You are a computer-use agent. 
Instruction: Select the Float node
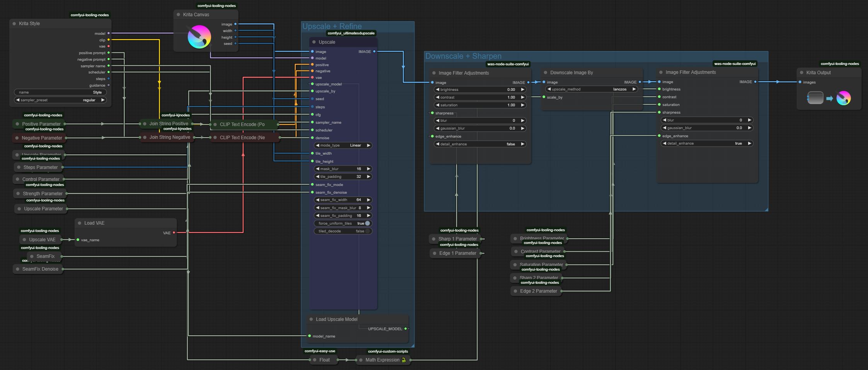coord(324,360)
